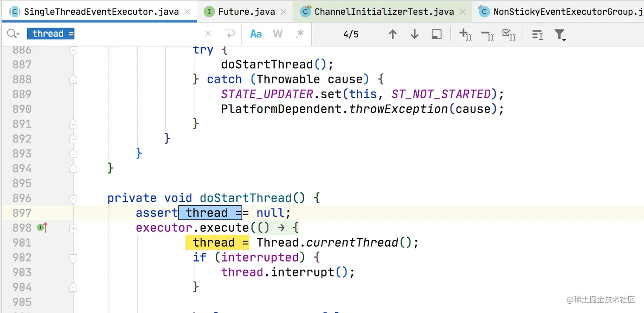Click fold end marker at line 893
Screen dimensions: 644x313
click(73, 154)
